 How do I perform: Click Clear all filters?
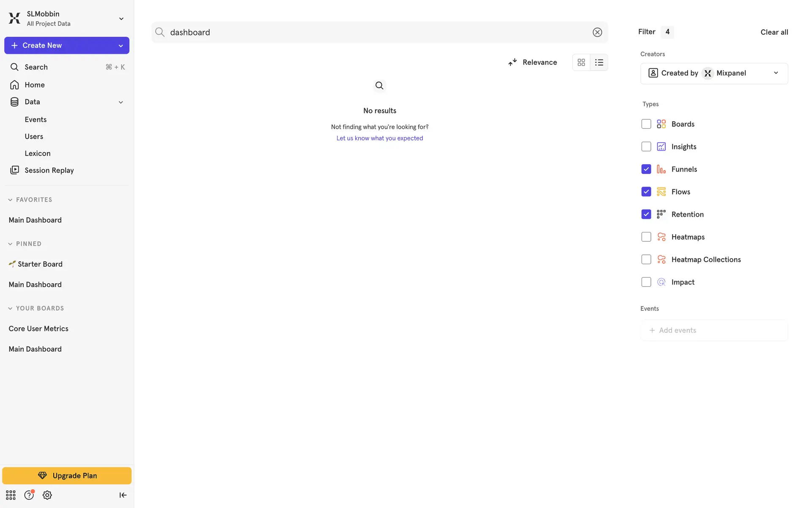774,32
